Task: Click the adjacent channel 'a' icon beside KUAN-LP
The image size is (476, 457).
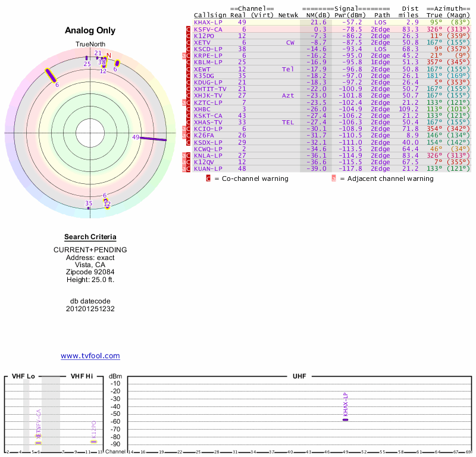Action: point(184,169)
